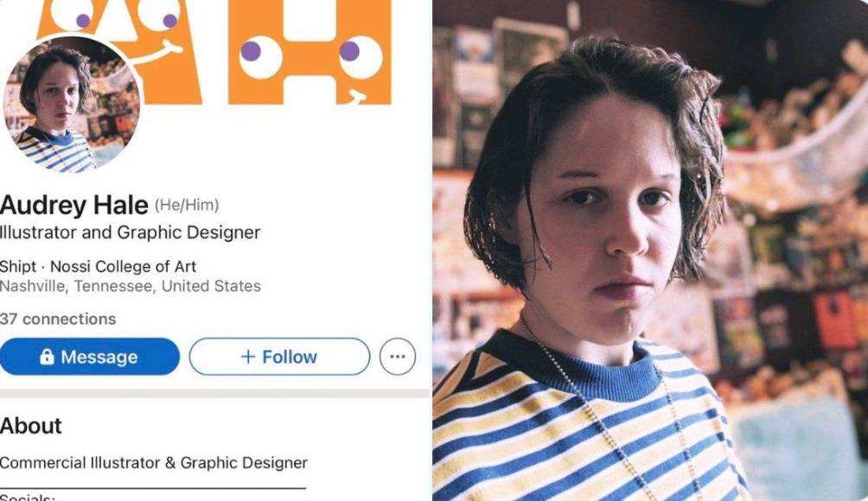Click the Socials label under About

tap(27, 497)
